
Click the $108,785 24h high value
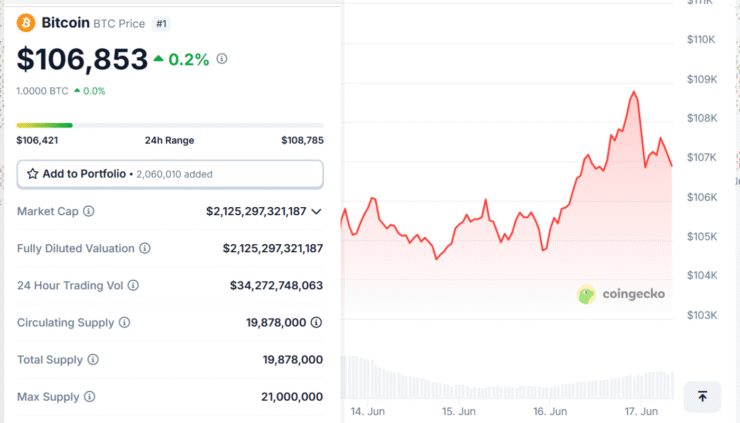pyautogui.click(x=303, y=140)
